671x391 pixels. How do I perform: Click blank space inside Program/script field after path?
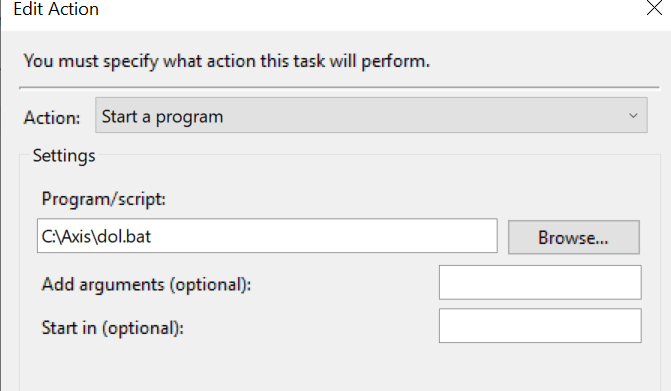point(321,236)
